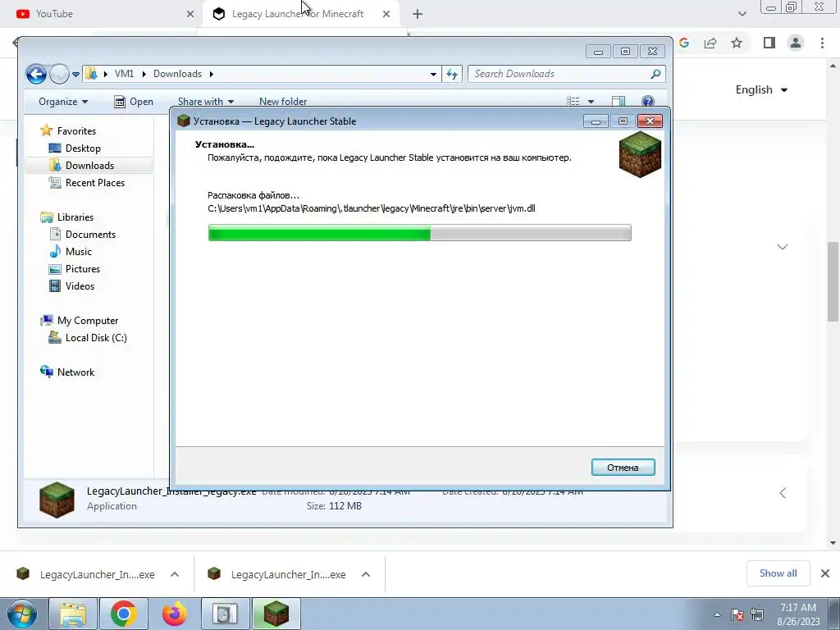Switch to the YouTube browser tab
The width and height of the screenshot is (840, 630).
pyautogui.click(x=100, y=14)
